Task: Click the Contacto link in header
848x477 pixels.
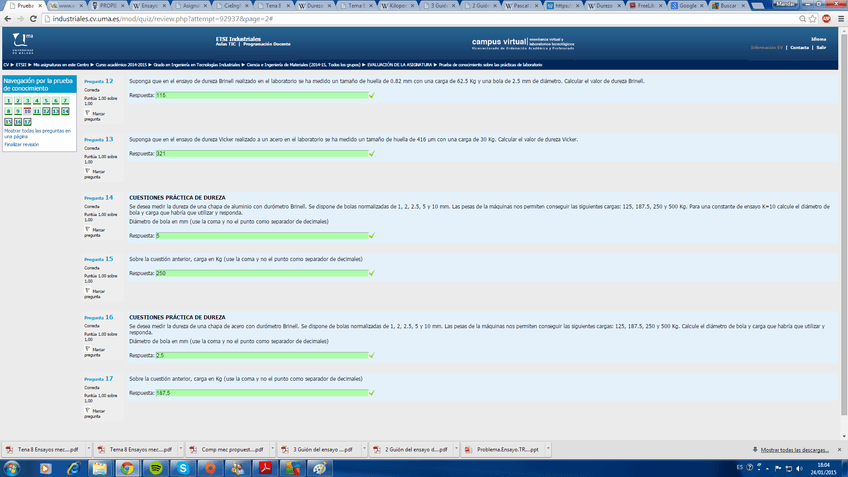Action: [x=799, y=48]
